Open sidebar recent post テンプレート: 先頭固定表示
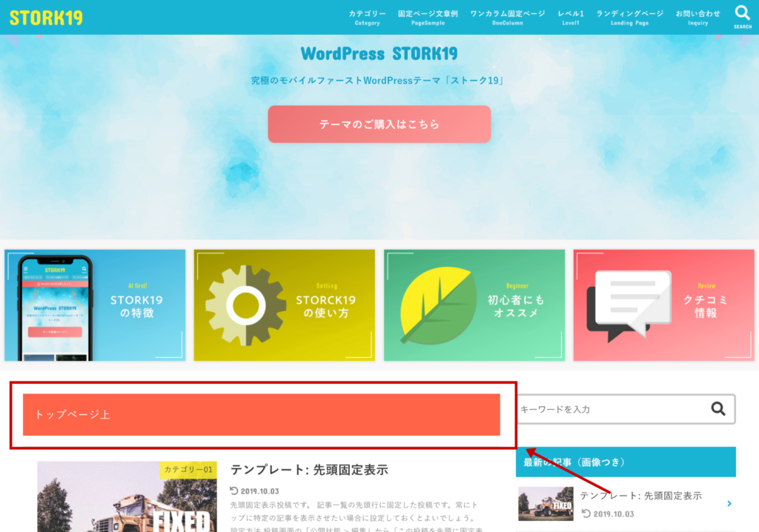Screen dimensions: 759x532 (x=641, y=495)
